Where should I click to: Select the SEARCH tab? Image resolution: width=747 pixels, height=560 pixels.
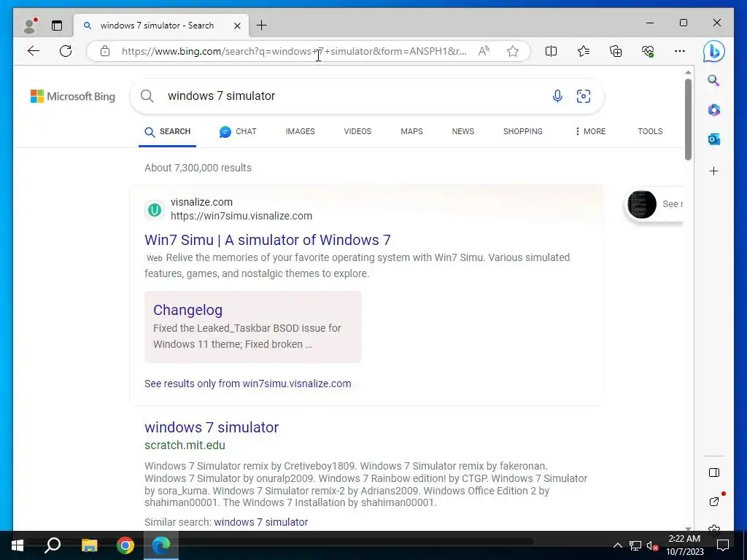(x=168, y=131)
